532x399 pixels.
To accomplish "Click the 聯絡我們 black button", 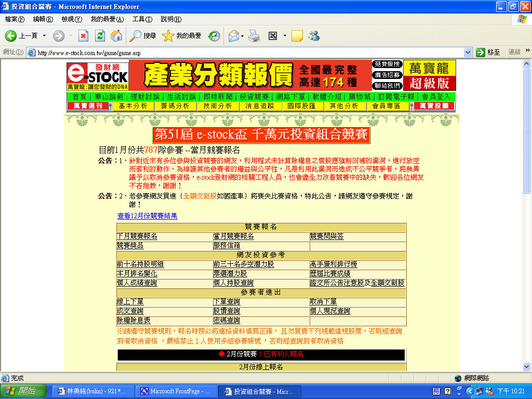I will [x=387, y=86].
